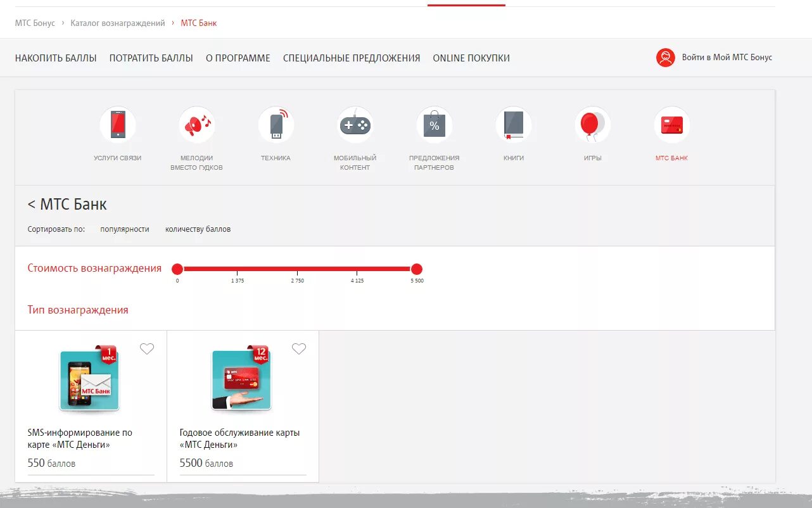
Task: Go back via the < МТС Банк heading
Action: point(67,205)
